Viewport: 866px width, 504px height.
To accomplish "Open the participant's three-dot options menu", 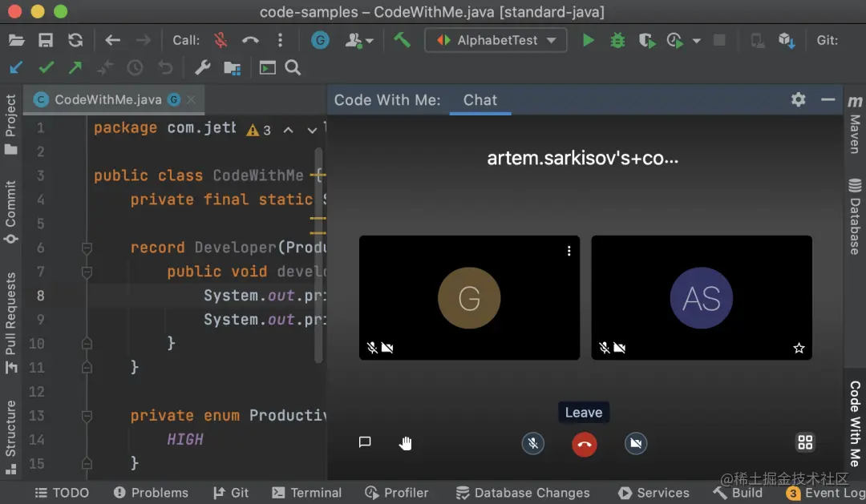I will tap(569, 250).
